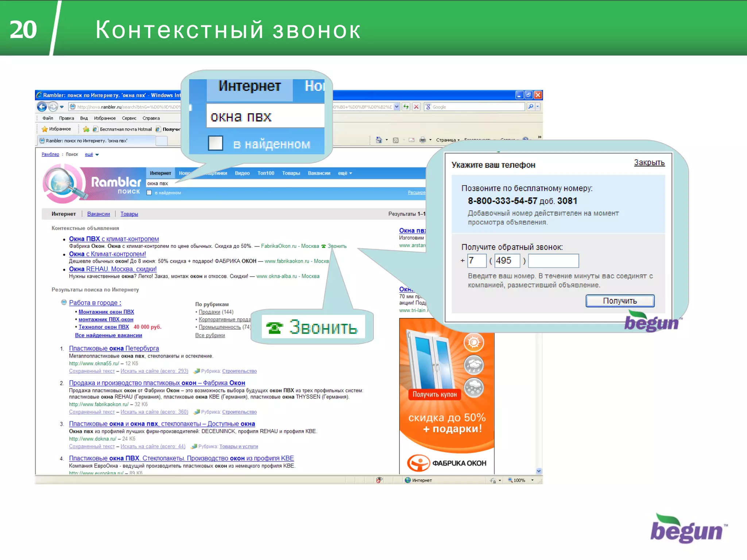Open the Окна REHAU. Москва, скидки! ad
747x560 pixels.
coord(113,269)
